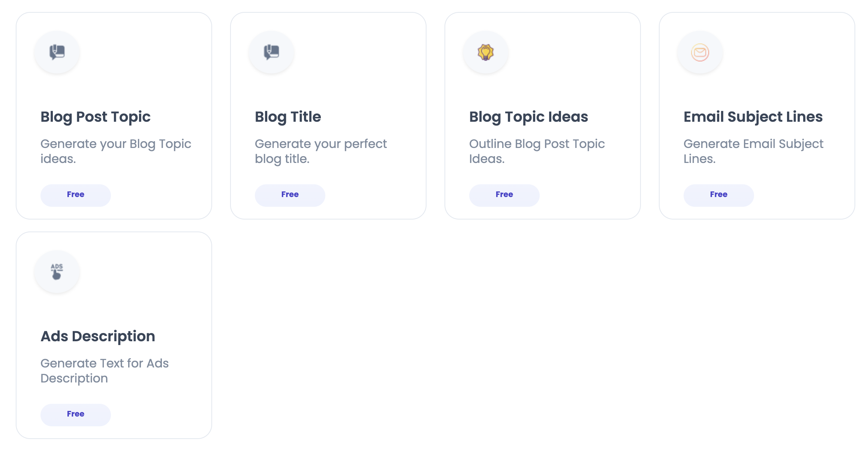
Task: Click the Blog Title chat icon
Action: pyautogui.click(x=271, y=52)
